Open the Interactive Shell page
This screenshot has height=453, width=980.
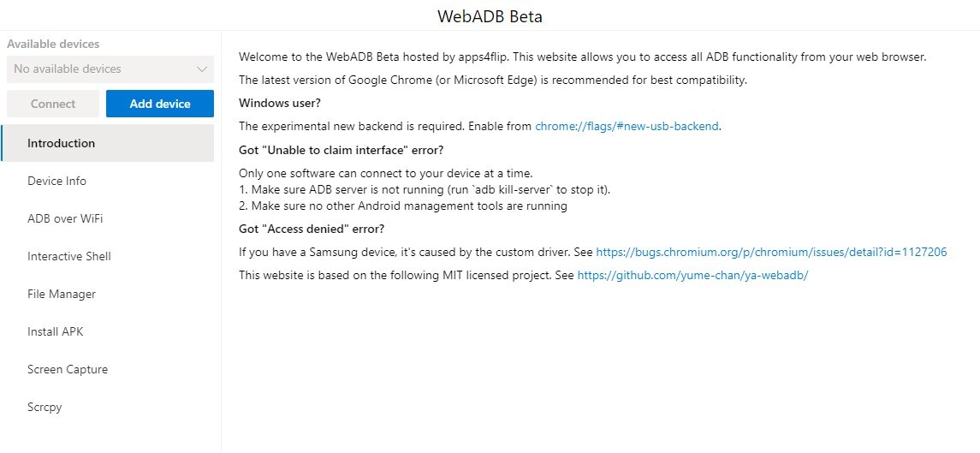pos(69,256)
